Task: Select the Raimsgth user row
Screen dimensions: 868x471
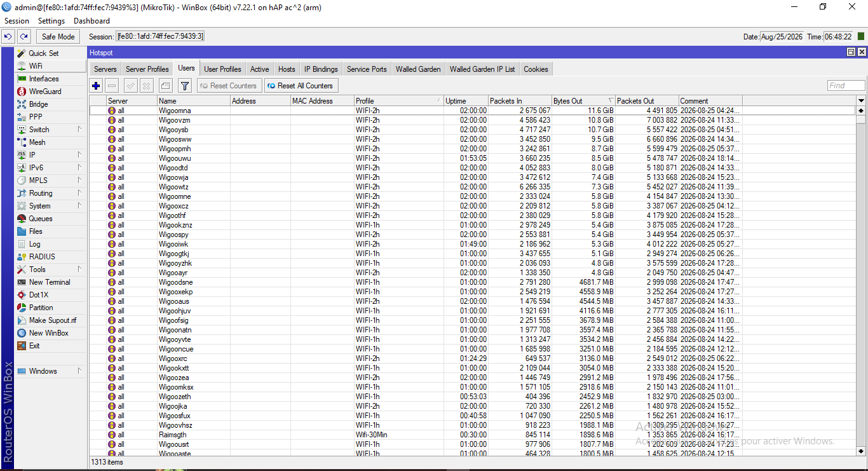Action: pos(473,435)
